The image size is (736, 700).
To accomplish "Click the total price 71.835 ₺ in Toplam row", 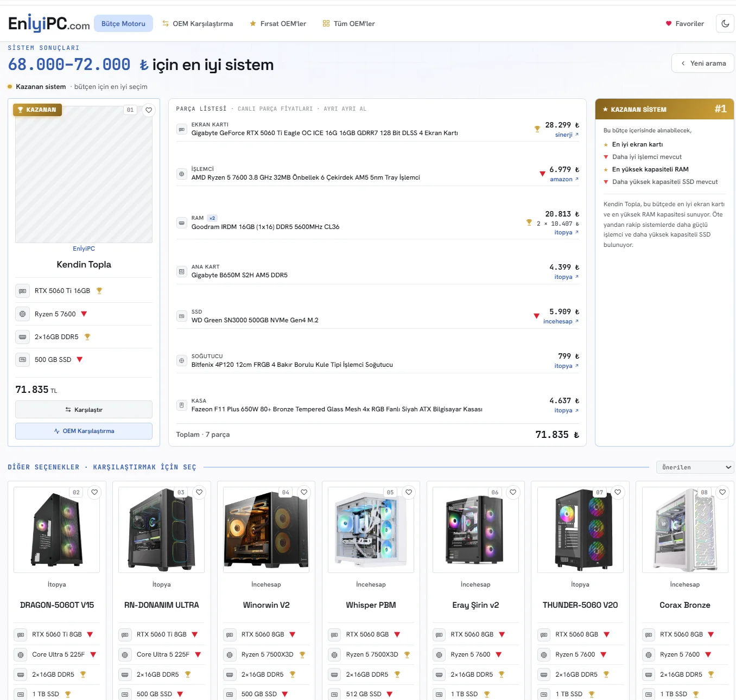I will (557, 435).
